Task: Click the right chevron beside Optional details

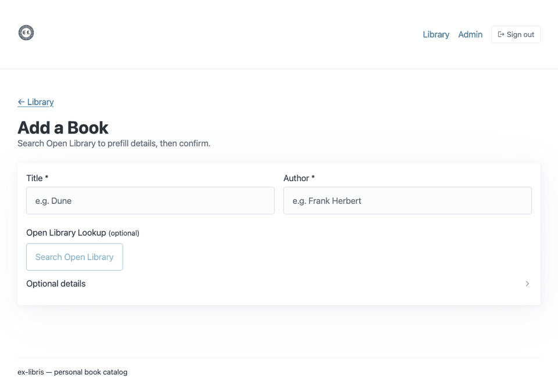Action: tap(527, 283)
